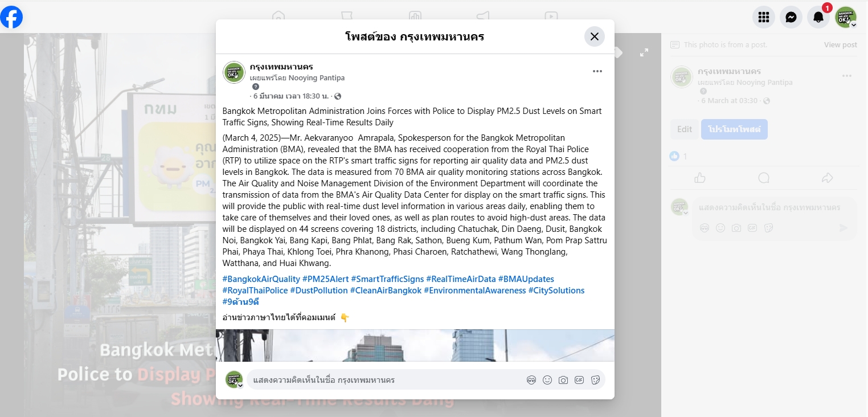
Task: Open the post options ellipsis in the dialog
Action: pos(597,71)
